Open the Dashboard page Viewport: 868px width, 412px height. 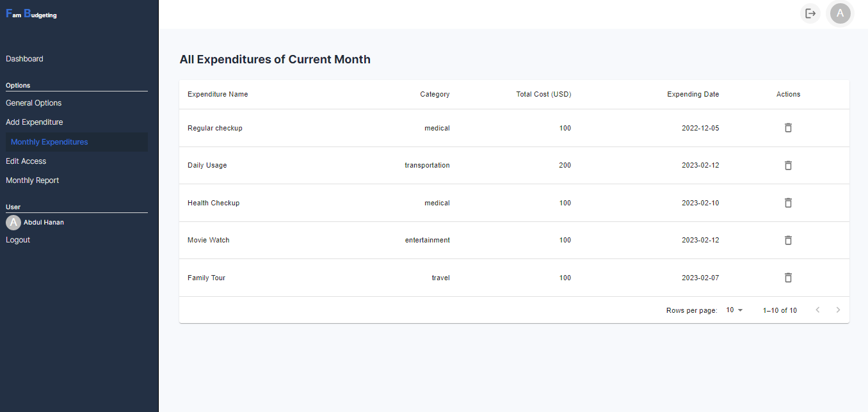(x=25, y=59)
